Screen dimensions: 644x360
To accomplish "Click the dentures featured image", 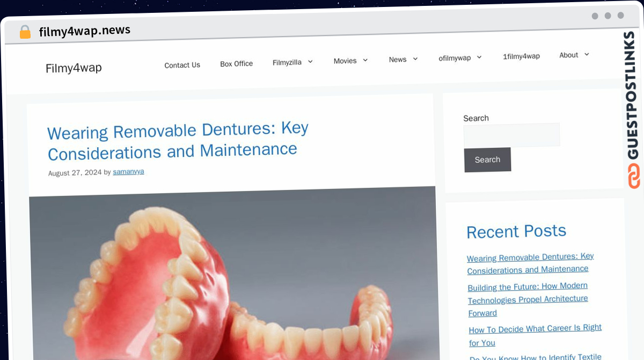I will 233,274.
